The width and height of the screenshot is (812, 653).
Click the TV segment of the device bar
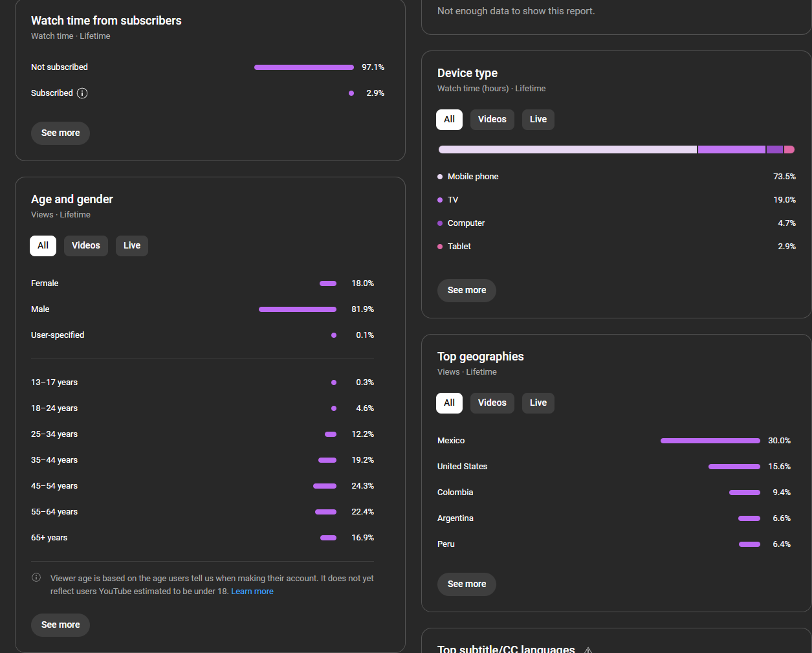pyautogui.click(x=731, y=149)
